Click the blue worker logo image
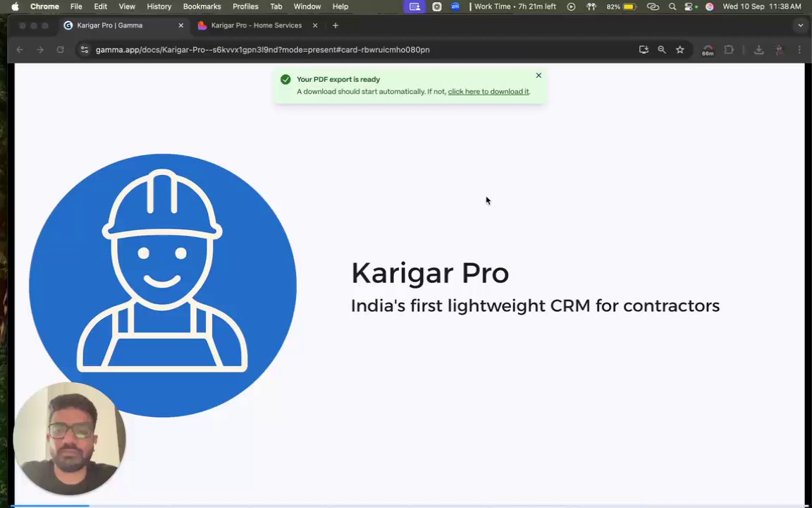The height and width of the screenshot is (508, 812). pyautogui.click(x=163, y=285)
